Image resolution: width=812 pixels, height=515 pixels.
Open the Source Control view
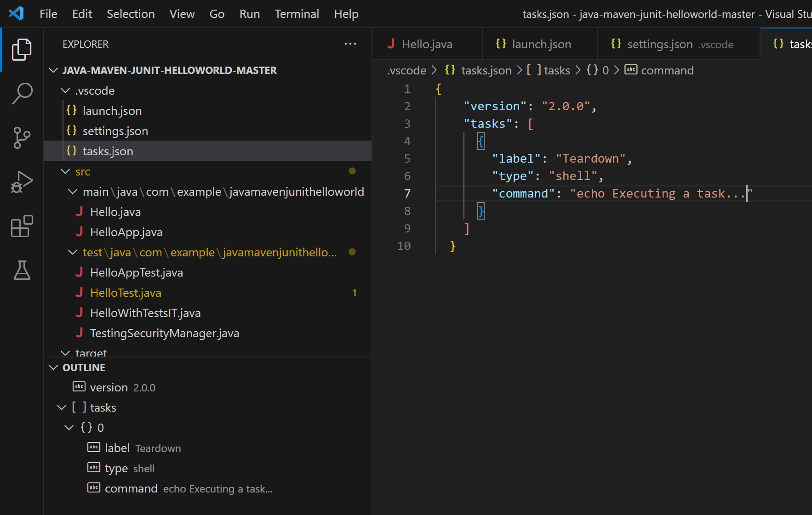tap(21, 137)
